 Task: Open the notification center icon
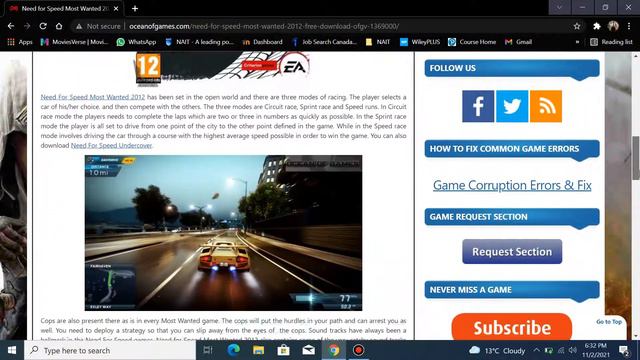(623, 350)
